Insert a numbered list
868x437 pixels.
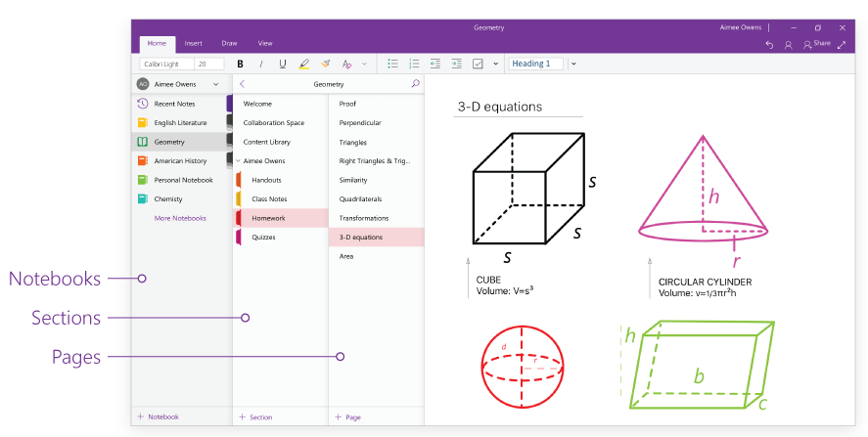[x=414, y=65]
